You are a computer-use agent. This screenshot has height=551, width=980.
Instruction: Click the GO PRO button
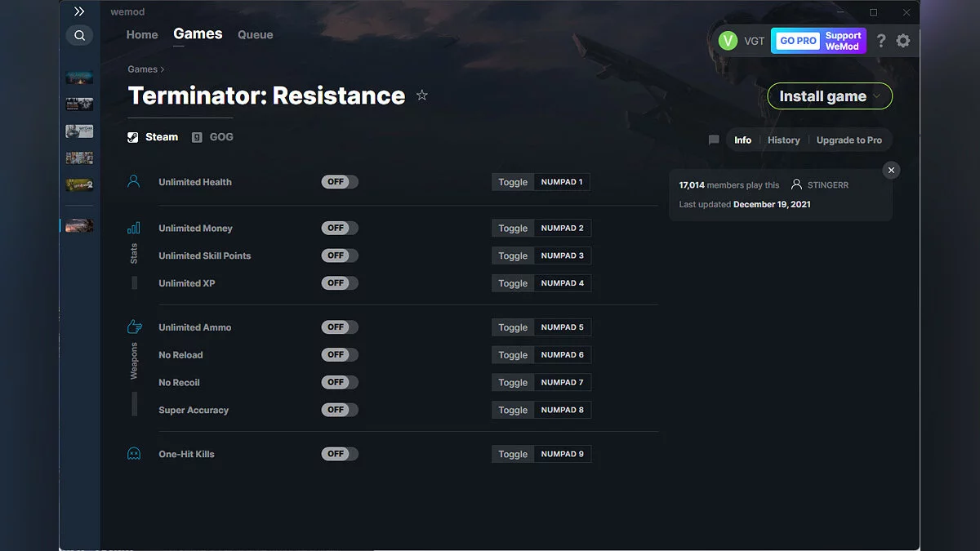pos(796,40)
